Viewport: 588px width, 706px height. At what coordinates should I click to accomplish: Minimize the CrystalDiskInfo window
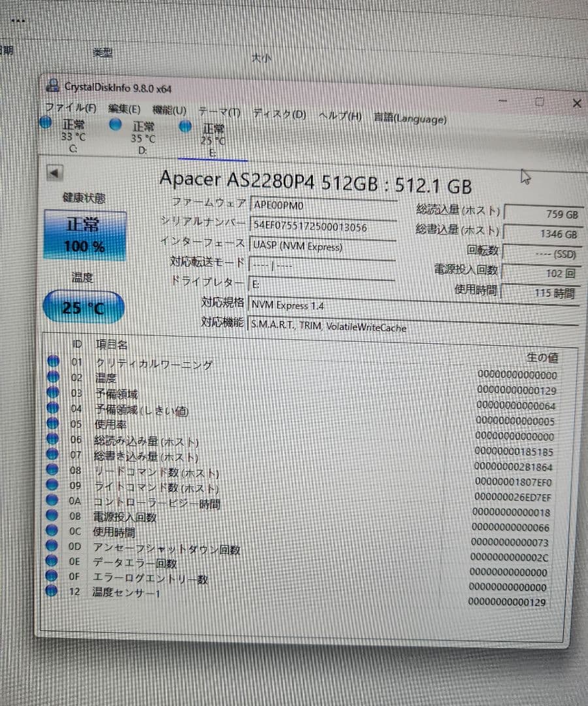pos(502,101)
